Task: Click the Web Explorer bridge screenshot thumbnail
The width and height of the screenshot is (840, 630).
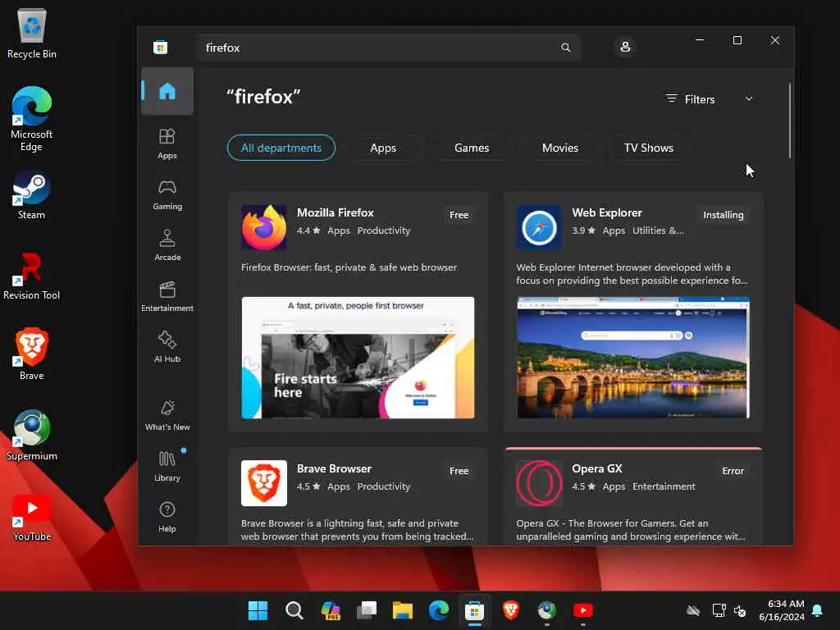Action: pos(633,358)
